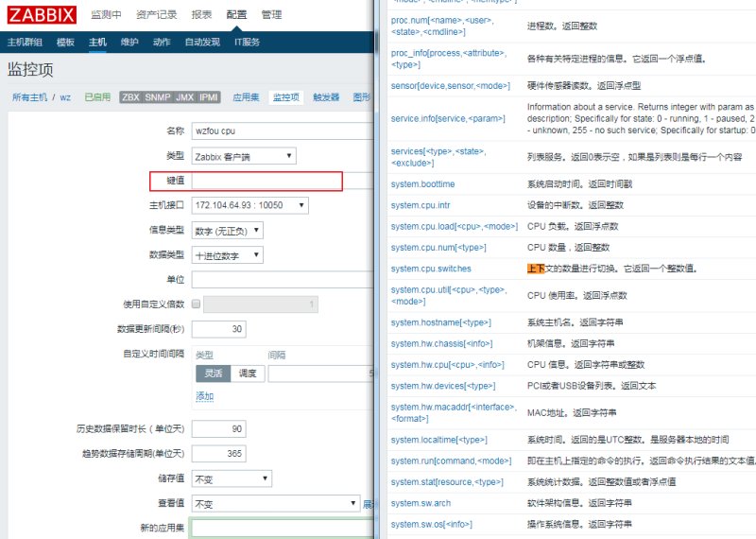
Task: Open the 信息类型 dropdown 数字 (无正负)
Action: (227, 230)
